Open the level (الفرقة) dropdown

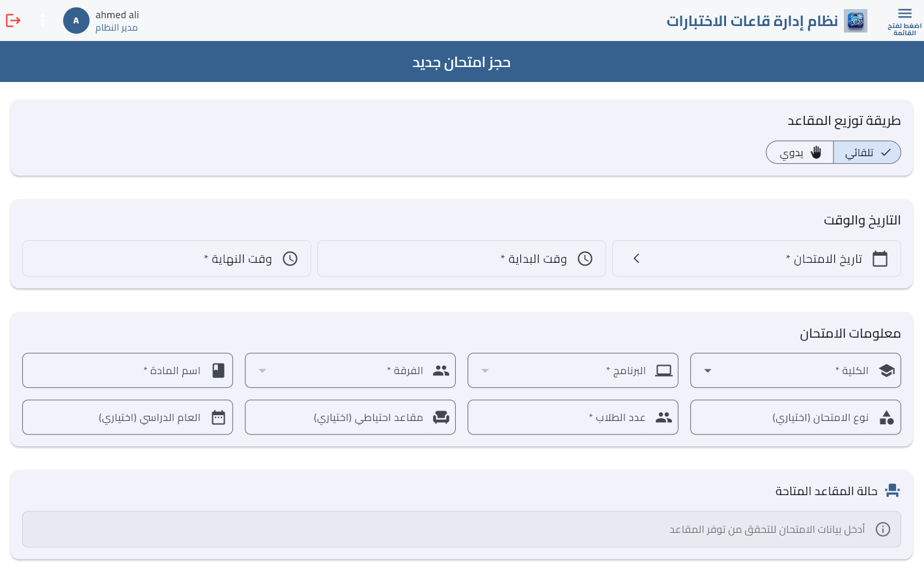coord(350,370)
